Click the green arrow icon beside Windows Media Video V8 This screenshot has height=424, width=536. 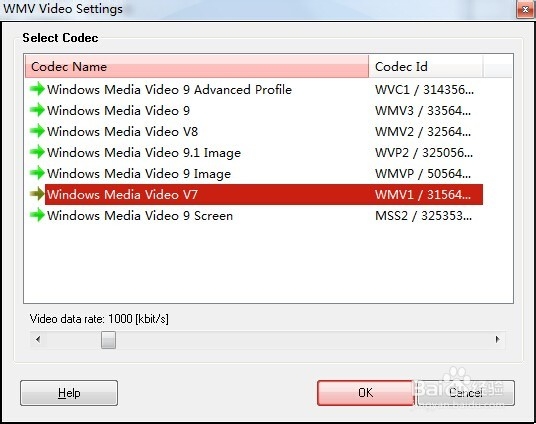37,131
